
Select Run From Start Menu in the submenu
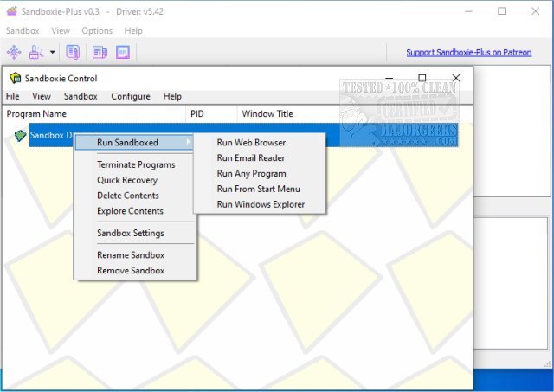(x=260, y=189)
